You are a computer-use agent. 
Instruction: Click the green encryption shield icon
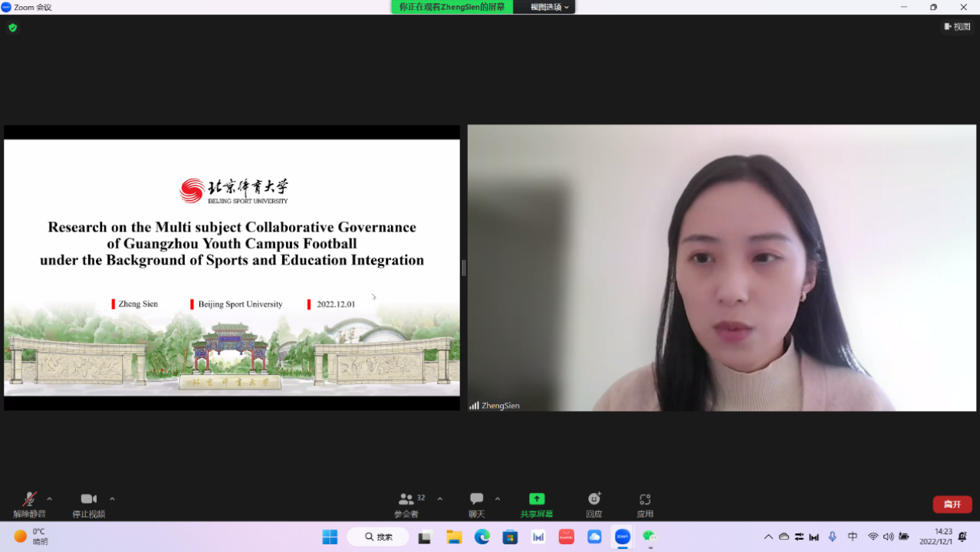(12, 28)
